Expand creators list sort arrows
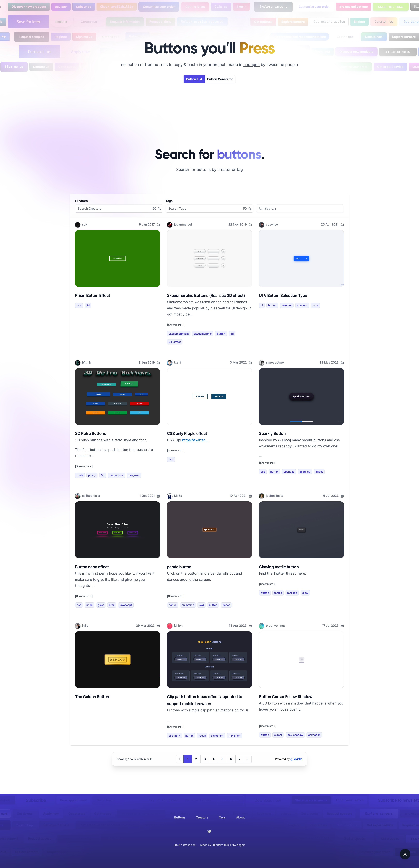The height and width of the screenshot is (868, 419). click(x=160, y=209)
